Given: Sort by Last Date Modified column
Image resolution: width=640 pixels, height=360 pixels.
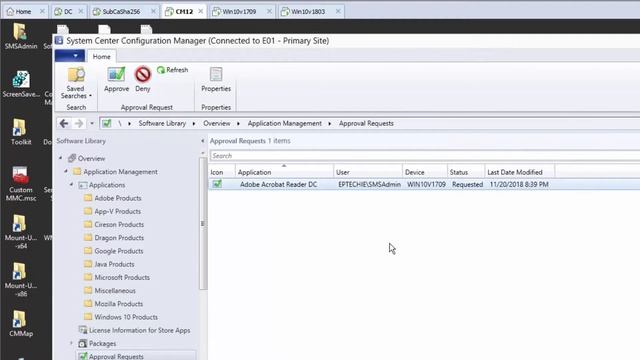Looking at the screenshot, I should (x=520, y=172).
